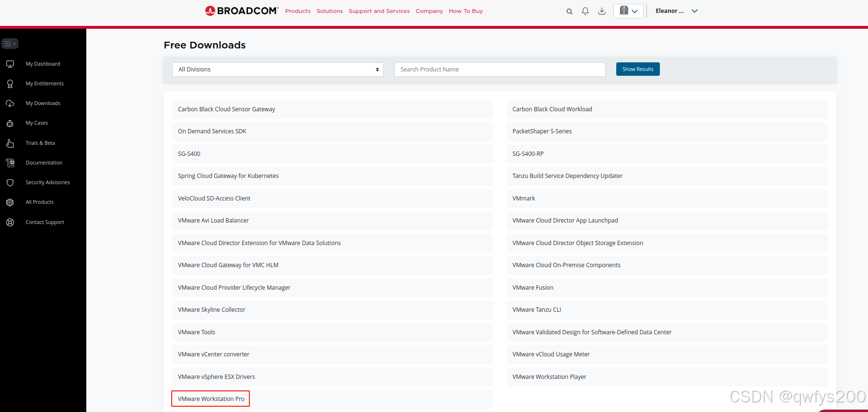
Task: Open VMware Fusion downloads
Action: 667,288
